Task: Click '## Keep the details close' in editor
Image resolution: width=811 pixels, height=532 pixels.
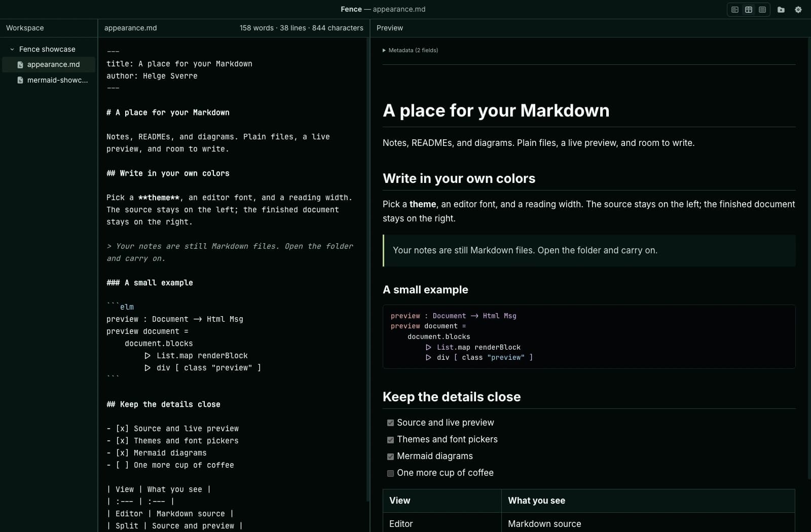Action: 163,404
